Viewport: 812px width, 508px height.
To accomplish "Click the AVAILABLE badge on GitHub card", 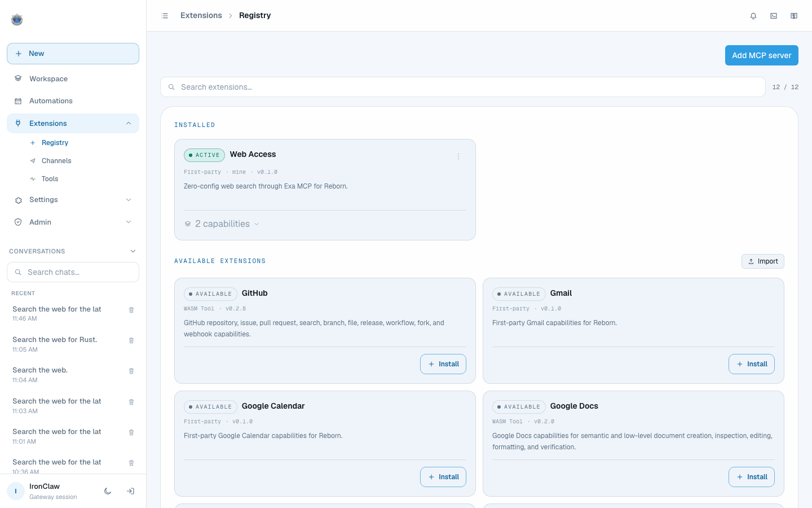I will [210, 294].
